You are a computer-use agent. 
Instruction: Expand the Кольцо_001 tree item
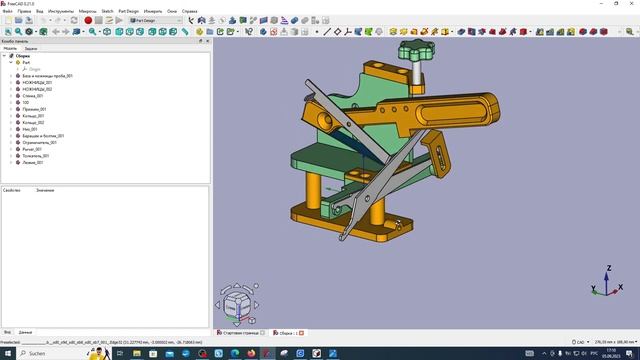(x=11, y=116)
